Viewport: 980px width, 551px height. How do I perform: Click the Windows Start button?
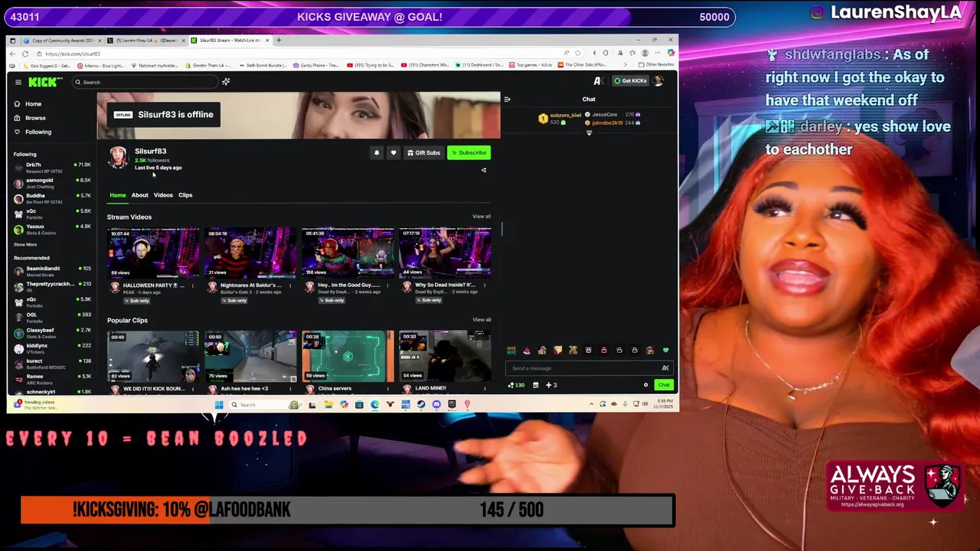point(219,405)
